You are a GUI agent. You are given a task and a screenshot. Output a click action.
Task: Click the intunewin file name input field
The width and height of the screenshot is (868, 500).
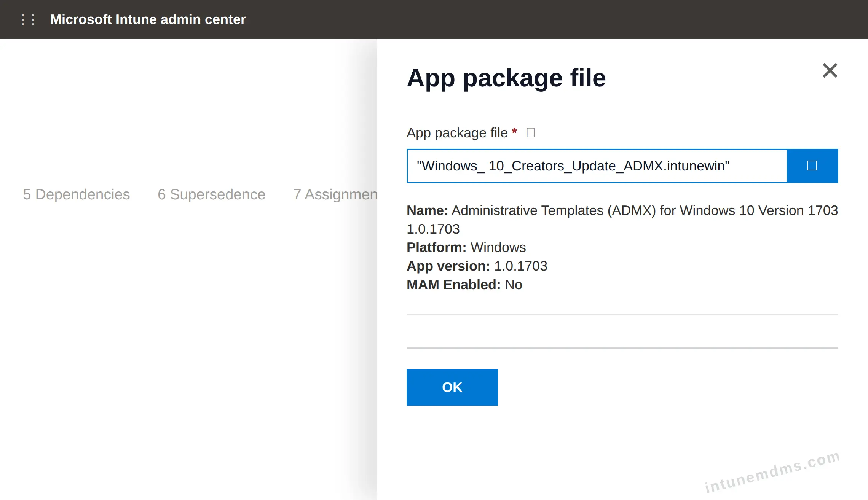coord(597,166)
